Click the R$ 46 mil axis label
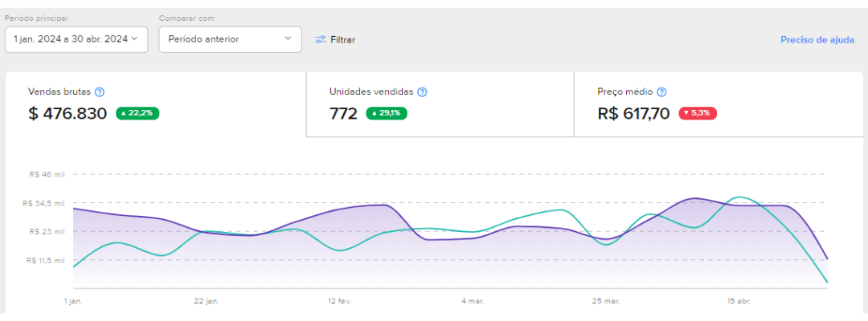 coord(47,174)
